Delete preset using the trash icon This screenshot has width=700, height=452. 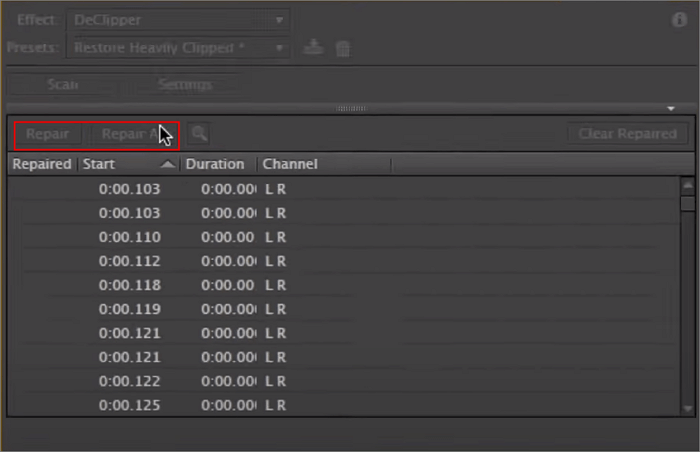(x=342, y=48)
